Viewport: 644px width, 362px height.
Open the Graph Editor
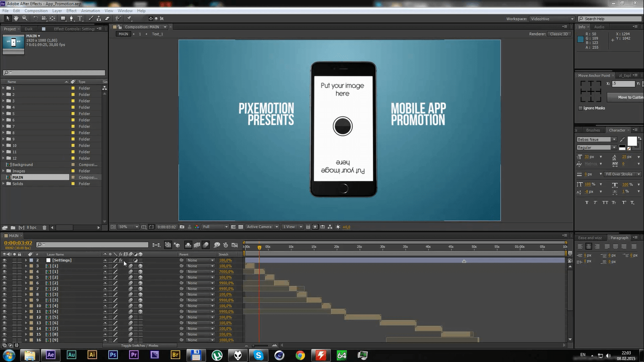[x=234, y=245]
